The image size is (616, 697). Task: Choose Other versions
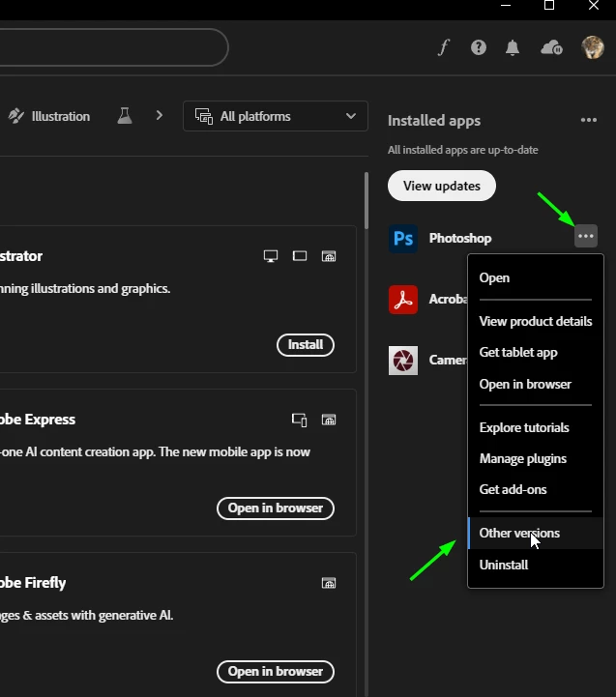[x=536, y=533]
